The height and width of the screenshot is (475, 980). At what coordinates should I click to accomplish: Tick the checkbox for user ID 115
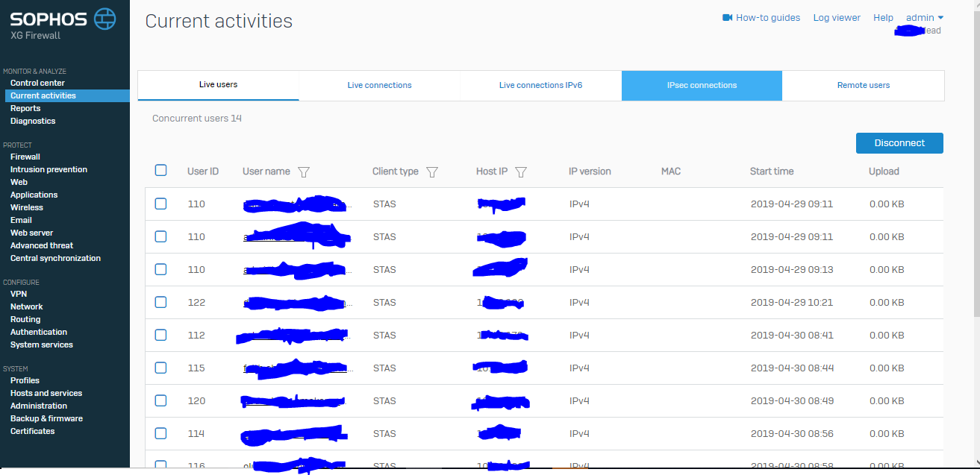tap(160, 368)
